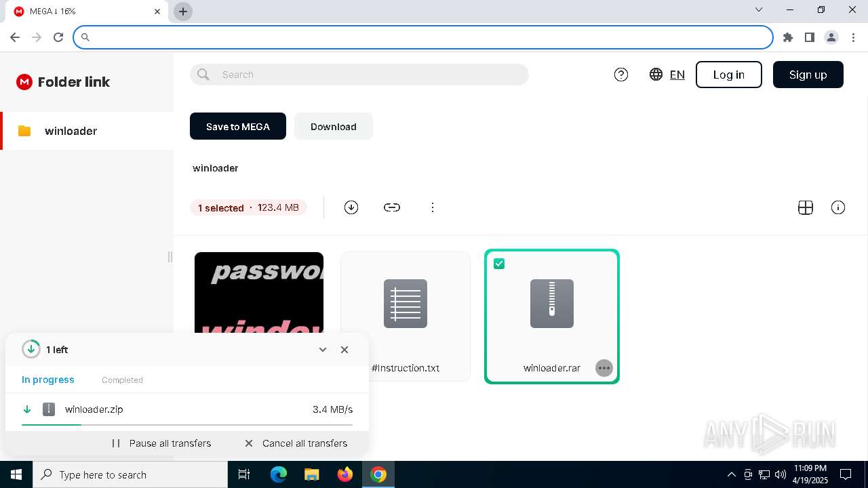Open File Explorer from the taskbar
Image resolution: width=868 pixels, height=488 pixels.
coord(311,474)
